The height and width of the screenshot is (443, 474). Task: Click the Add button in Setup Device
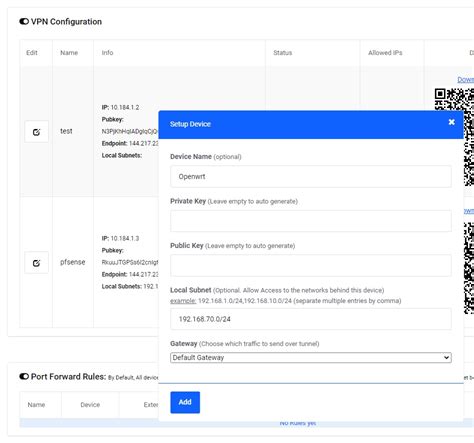click(185, 402)
